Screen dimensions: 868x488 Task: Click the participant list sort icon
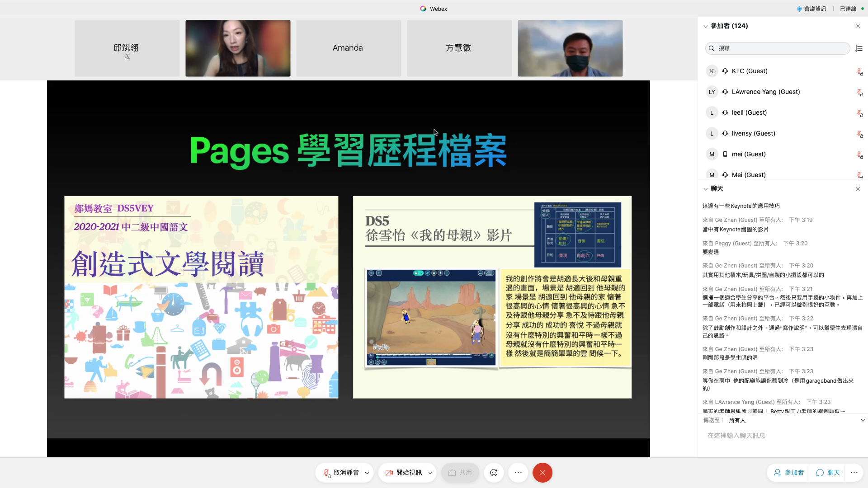pos(859,48)
